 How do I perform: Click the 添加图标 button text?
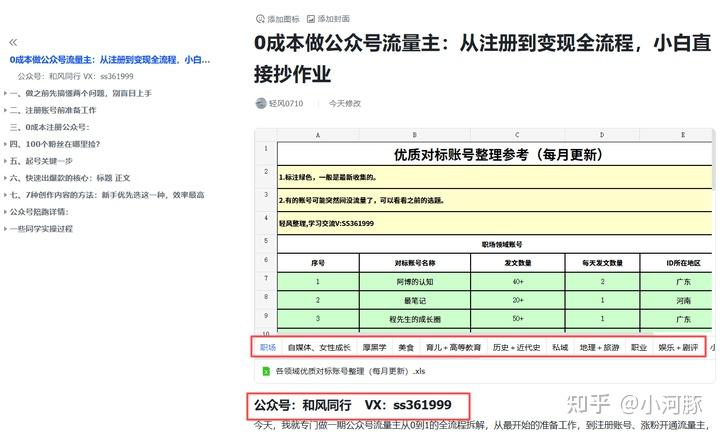pos(283,19)
